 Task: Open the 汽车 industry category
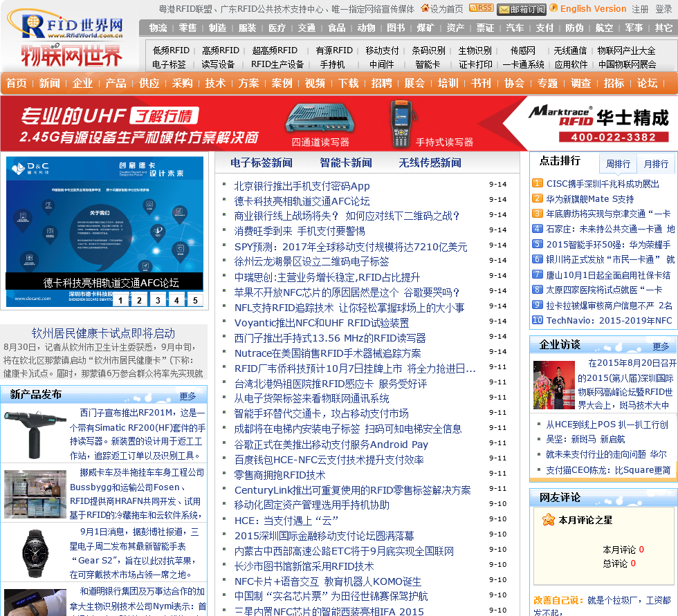(x=515, y=28)
